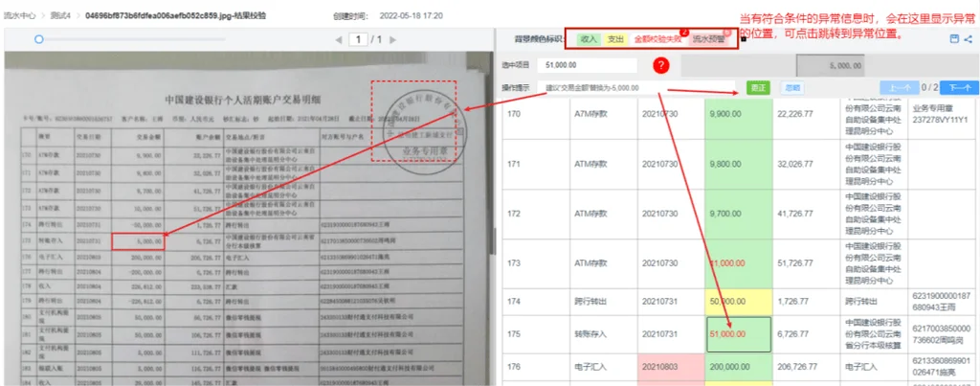Click the image zoom slider handle
This screenshot has width=980, height=386.
pos(38,38)
